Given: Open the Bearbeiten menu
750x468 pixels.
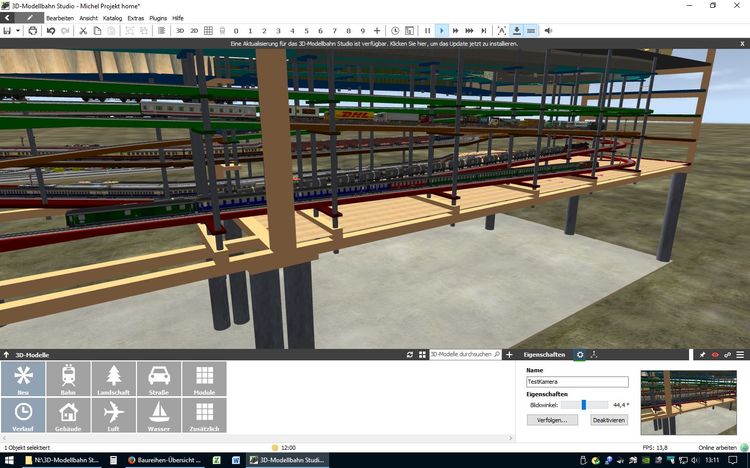Looking at the screenshot, I should [x=60, y=18].
